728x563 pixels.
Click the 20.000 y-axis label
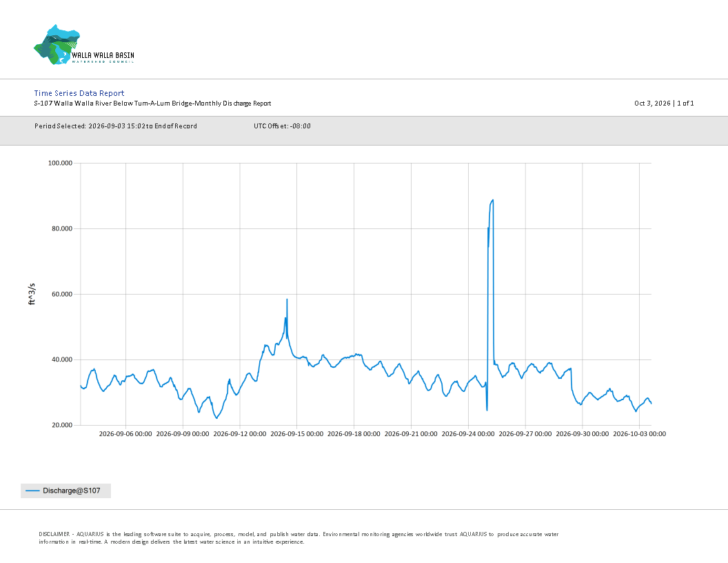[62, 425]
